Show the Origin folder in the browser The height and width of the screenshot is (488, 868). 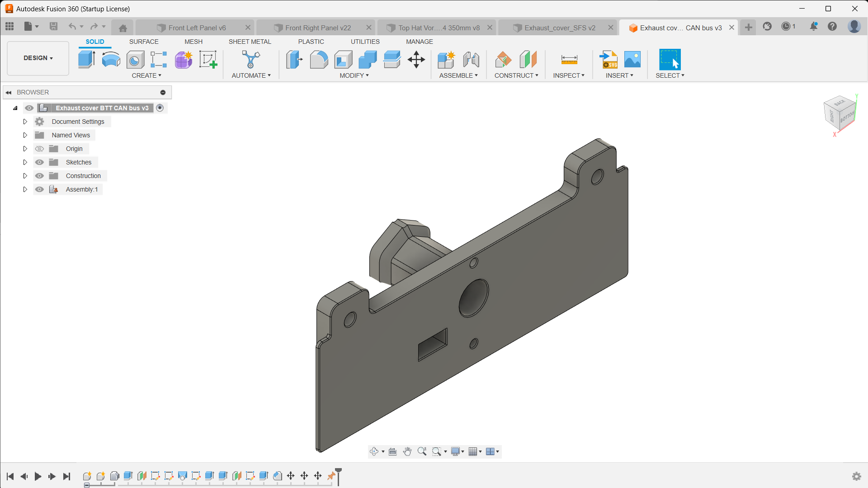40,148
